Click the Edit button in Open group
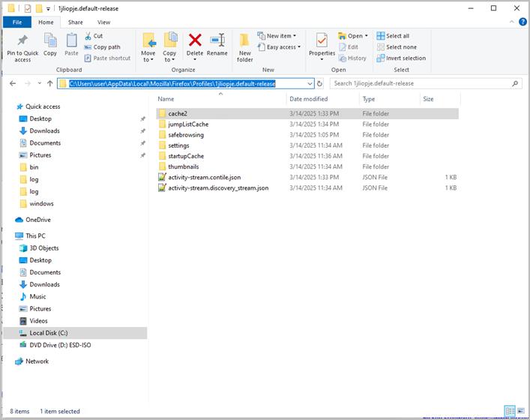This screenshot has width=530, height=420. click(x=349, y=47)
